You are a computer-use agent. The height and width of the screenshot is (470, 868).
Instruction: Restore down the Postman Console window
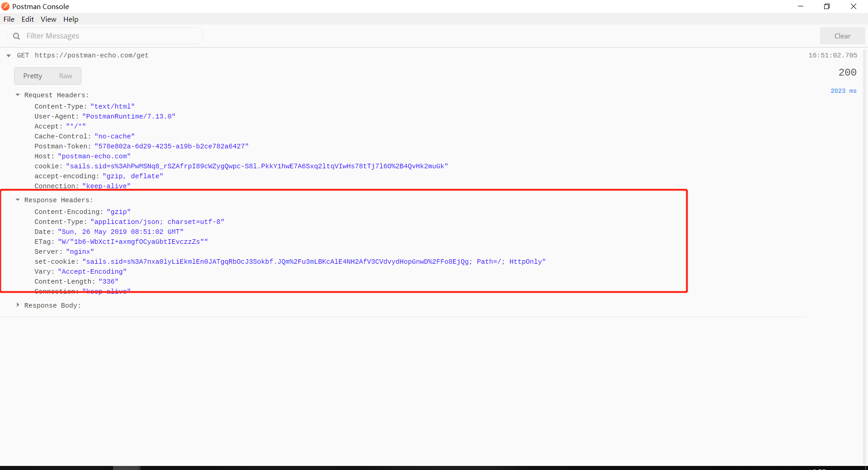(x=827, y=6)
